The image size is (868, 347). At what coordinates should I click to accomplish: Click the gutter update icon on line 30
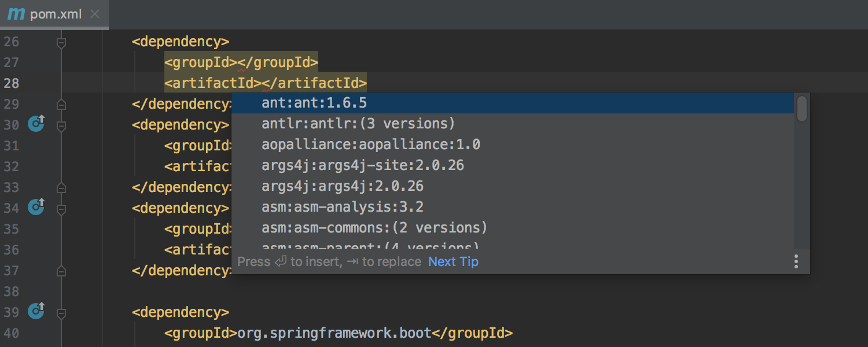pyautogui.click(x=36, y=123)
